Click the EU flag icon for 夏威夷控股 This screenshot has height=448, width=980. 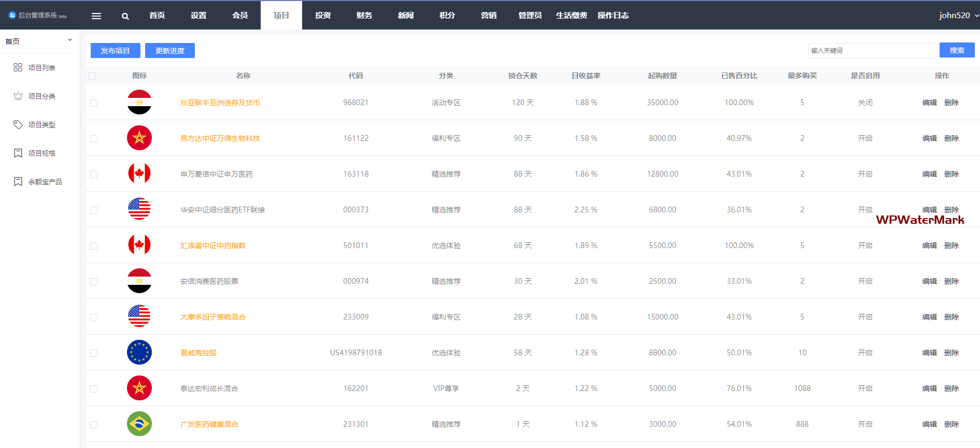tap(139, 352)
